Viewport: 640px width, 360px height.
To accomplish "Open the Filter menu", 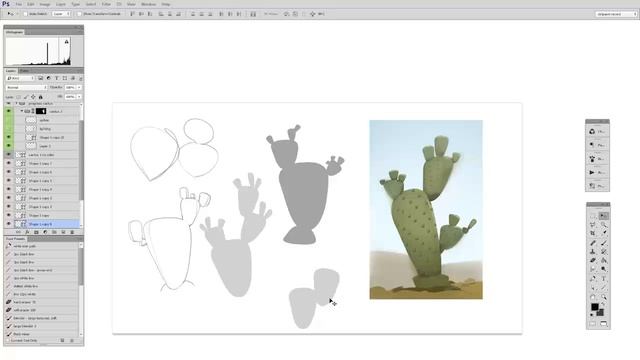I will [x=106, y=4].
